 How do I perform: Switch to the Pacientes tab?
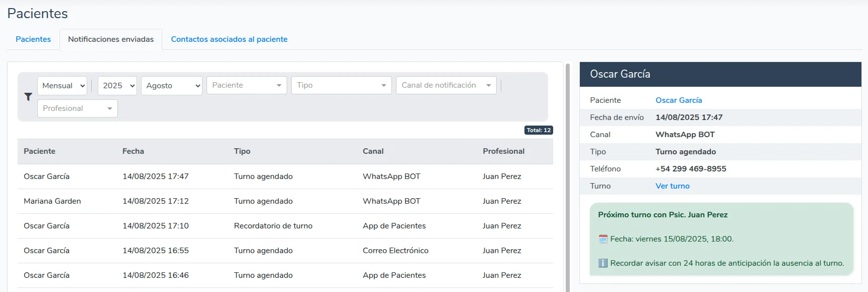pos(33,39)
